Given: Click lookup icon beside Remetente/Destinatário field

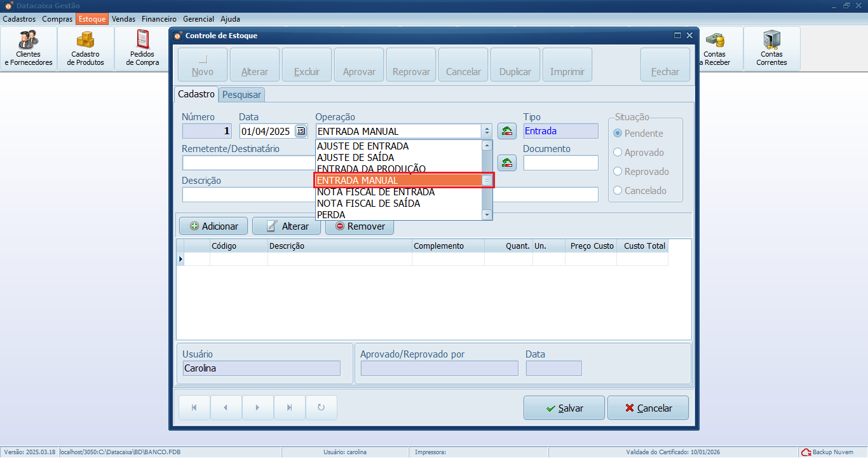Looking at the screenshot, I should click(x=506, y=163).
